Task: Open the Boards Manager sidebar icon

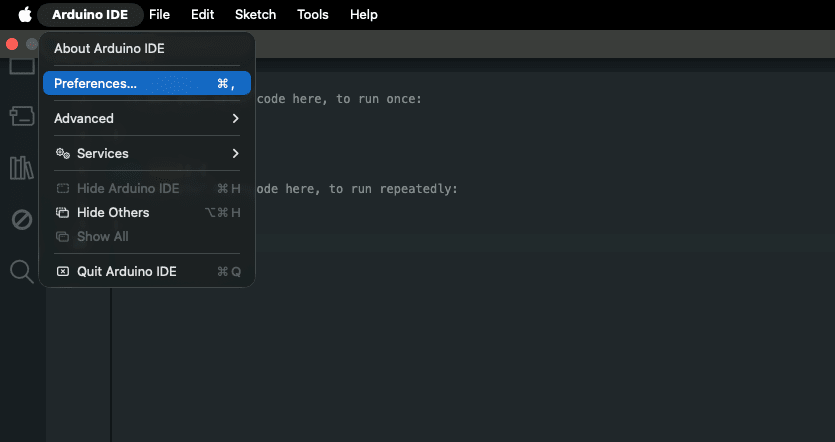Action: coord(22,116)
